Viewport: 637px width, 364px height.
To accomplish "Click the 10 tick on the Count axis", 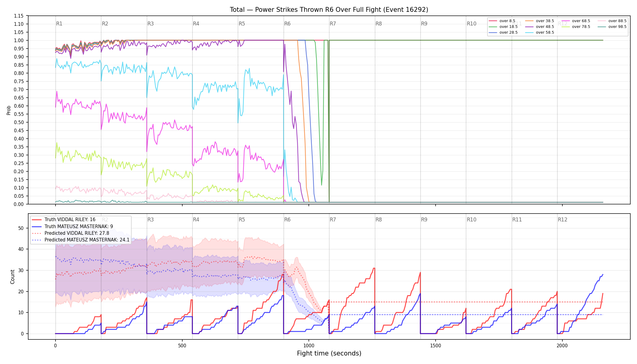I will pos(21,312).
